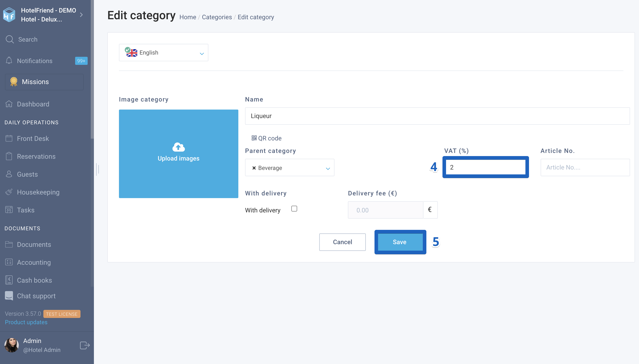Click the logout icon beside Admin

(x=85, y=345)
